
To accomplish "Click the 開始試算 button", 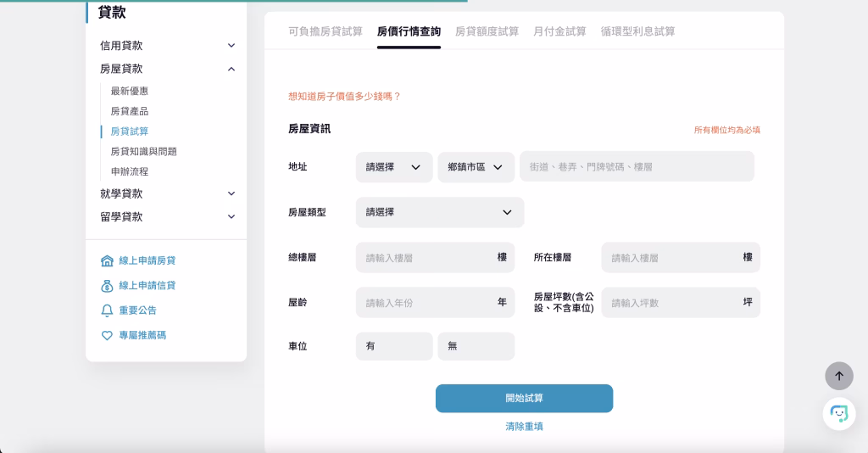I will coord(524,398).
